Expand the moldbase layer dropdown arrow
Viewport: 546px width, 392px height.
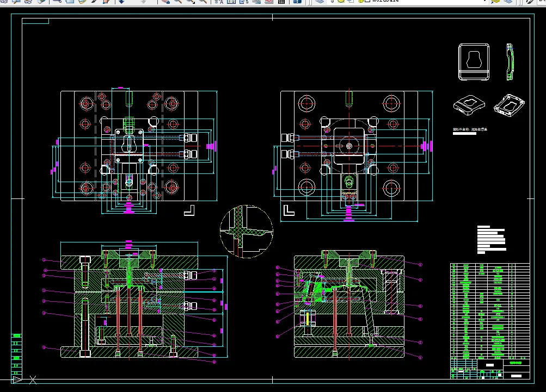tap(484, 1)
